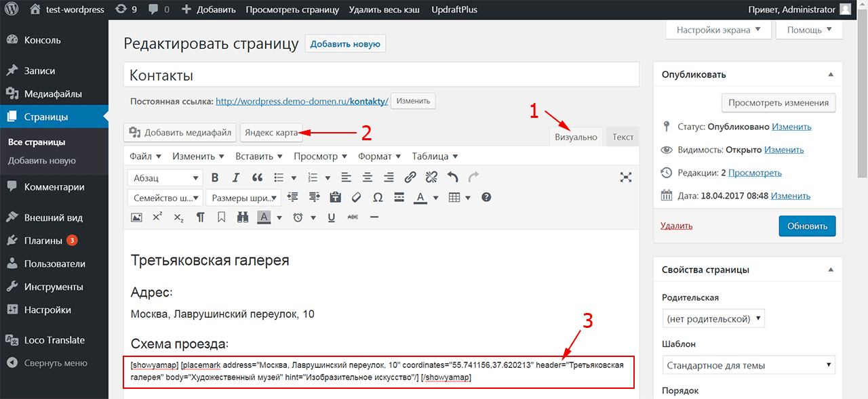Apply the background highlight color swatch

263,217
